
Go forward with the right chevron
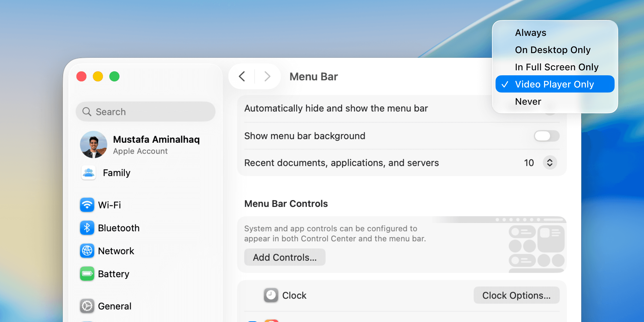[x=267, y=76]
